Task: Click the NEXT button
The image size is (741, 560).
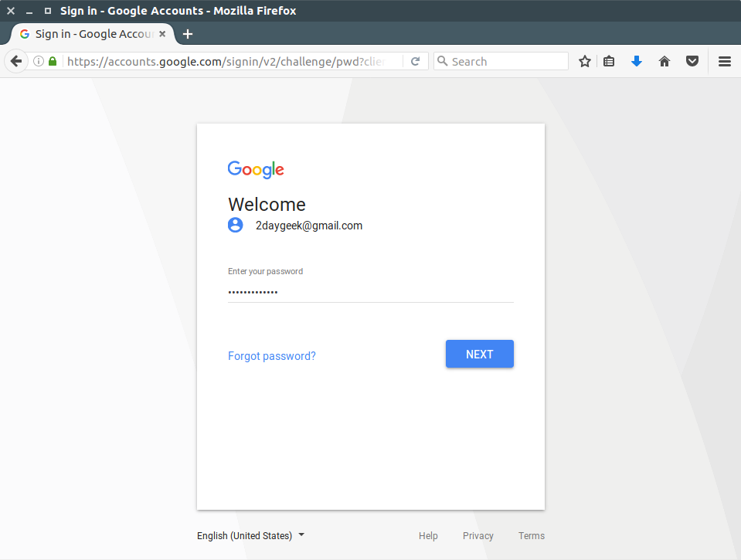Action: tap(480, 354)
